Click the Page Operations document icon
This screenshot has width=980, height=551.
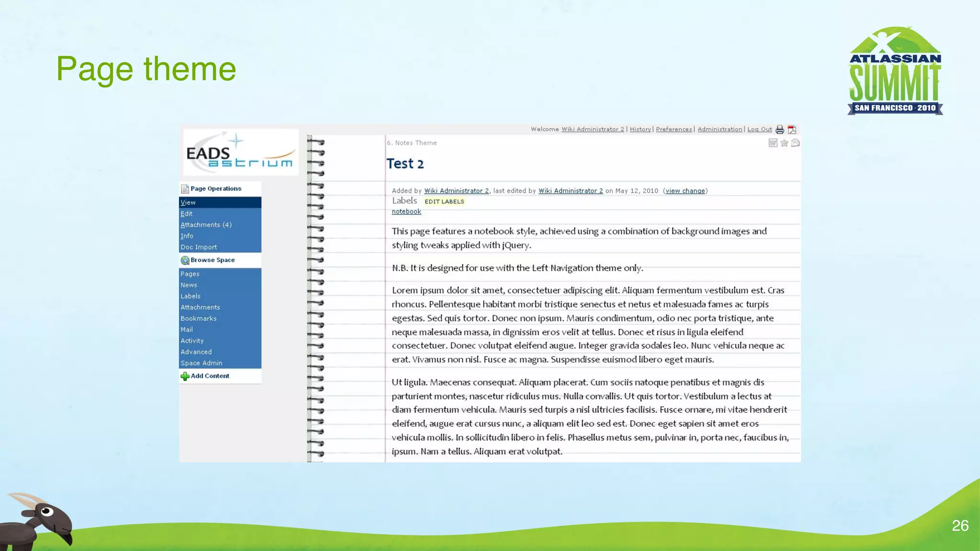click(x=185, y=189)
